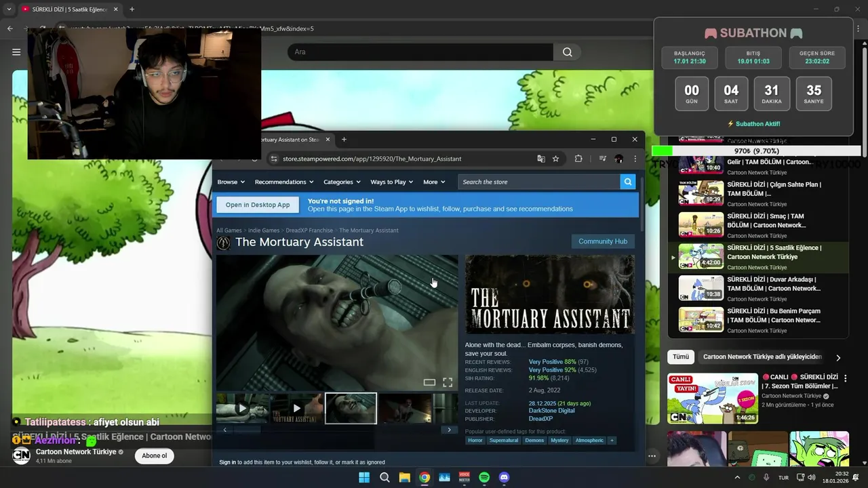Viewport: 868px width, 488px height.
Task: Open the notification bell in the system tray
Action: click(x=856, y=477)
